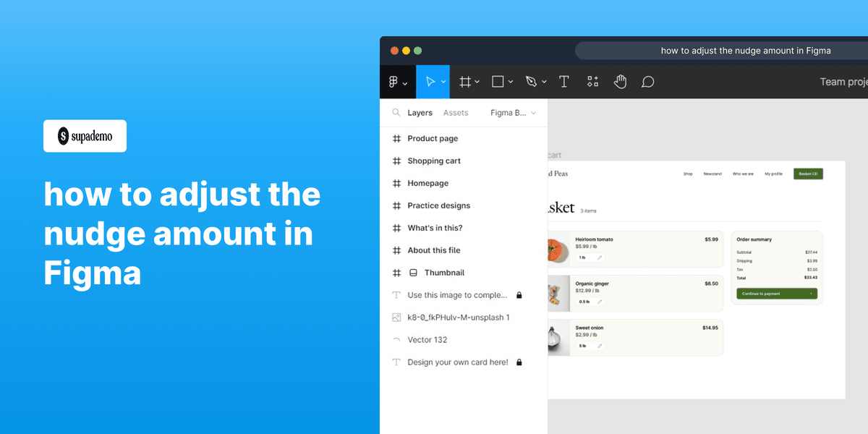Screen dimensions: 868x434
Task: Open the Resources component panel
Action: 592,81
